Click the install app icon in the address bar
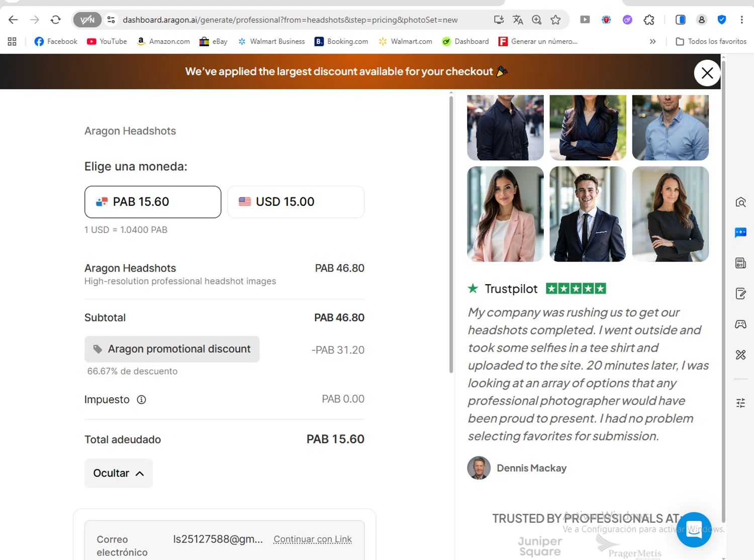Screen dimensions: 754x560 499,20
